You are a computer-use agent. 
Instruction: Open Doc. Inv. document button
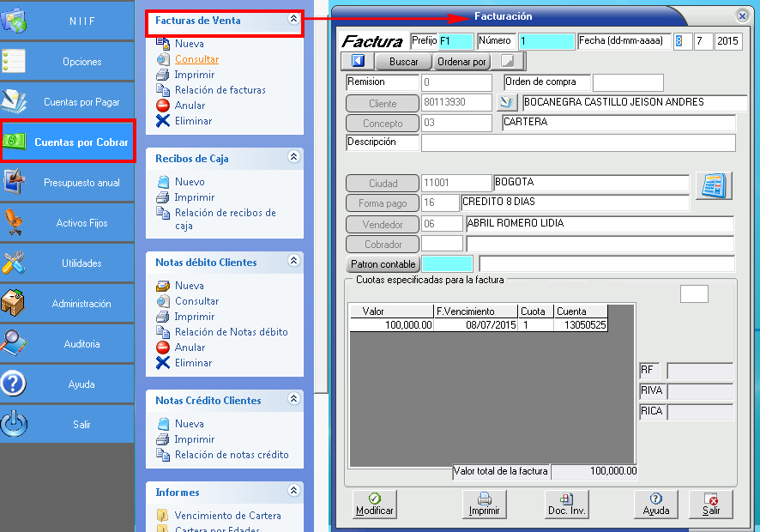pos(566,504)
